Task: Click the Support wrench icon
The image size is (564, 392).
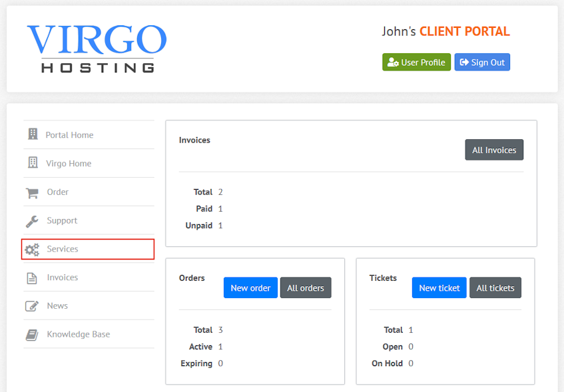Action: click(x=32, y=221)
